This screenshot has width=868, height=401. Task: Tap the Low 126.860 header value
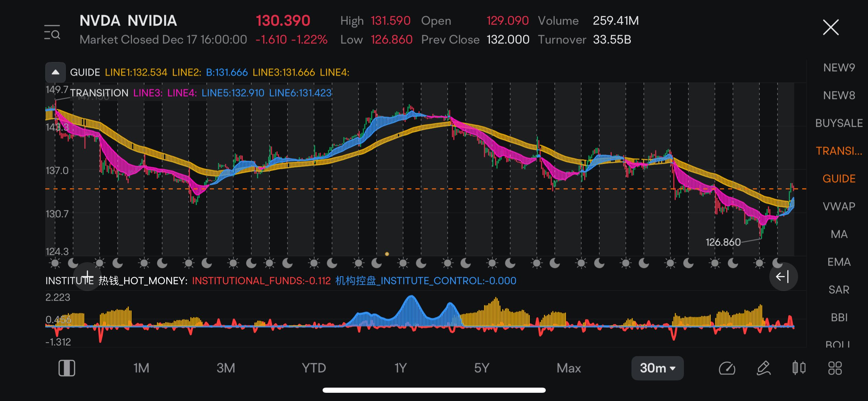point(391,39)
